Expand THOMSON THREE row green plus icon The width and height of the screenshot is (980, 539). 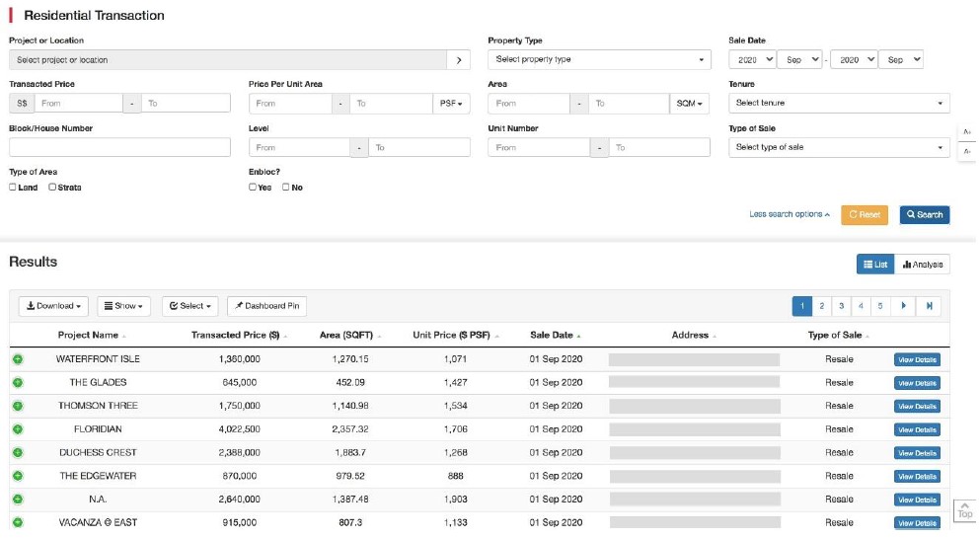click(18, 406)
